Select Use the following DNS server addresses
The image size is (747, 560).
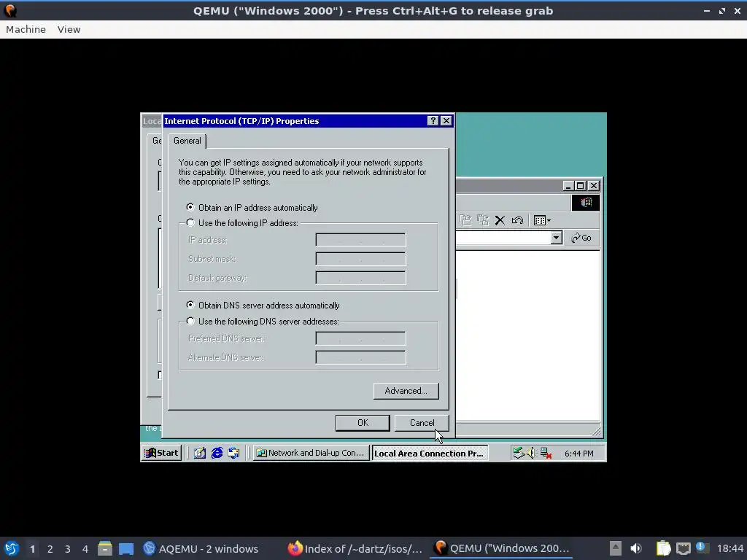[x=190, y=321]
